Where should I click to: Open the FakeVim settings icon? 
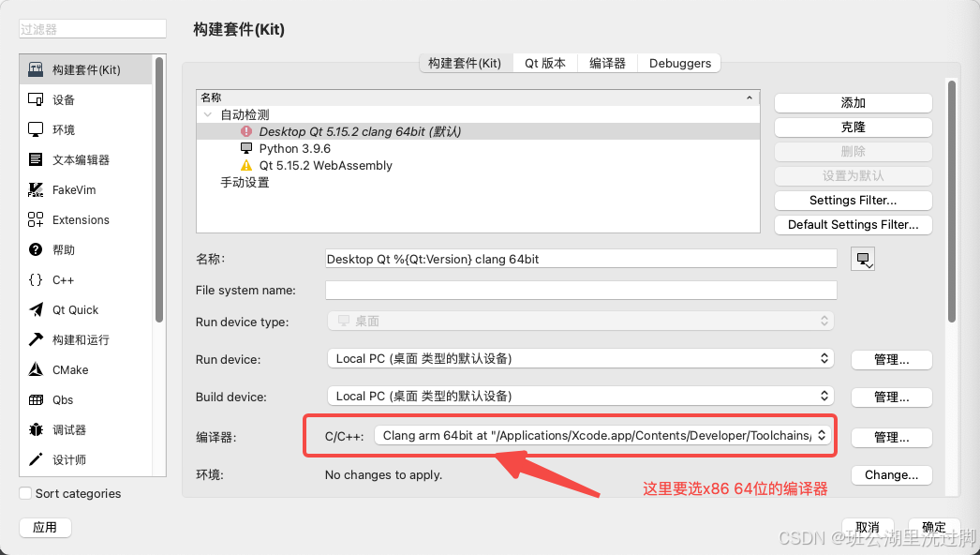(36, 189)
